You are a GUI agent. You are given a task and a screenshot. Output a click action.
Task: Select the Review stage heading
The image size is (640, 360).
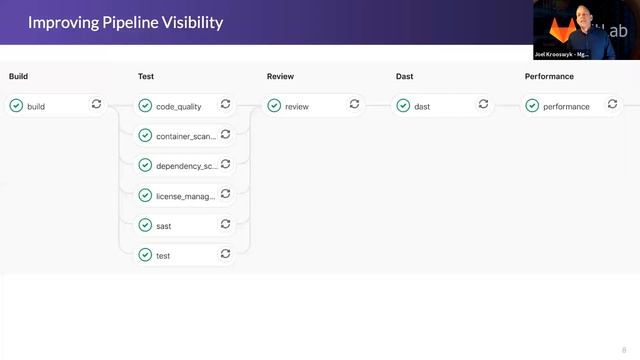click(280, 76)
